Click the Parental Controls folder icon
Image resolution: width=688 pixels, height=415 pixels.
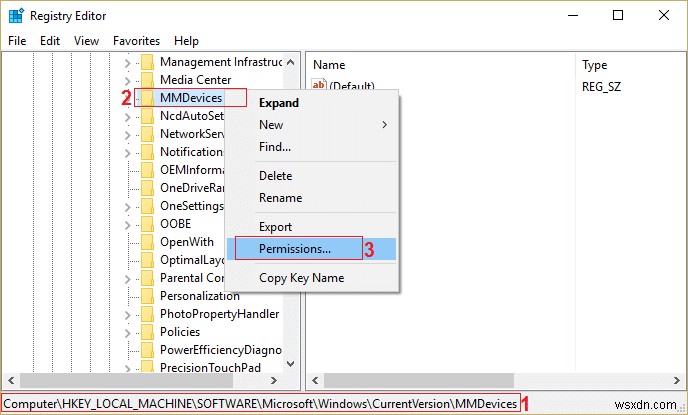tap(147, 278)
